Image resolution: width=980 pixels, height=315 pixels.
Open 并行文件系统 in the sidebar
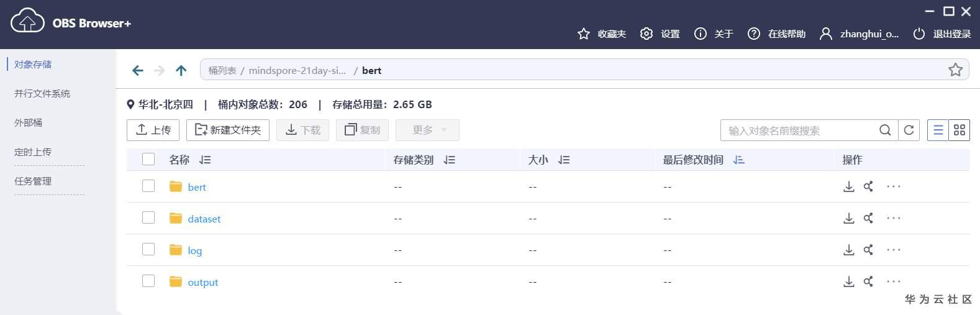(x=42, y=93)
